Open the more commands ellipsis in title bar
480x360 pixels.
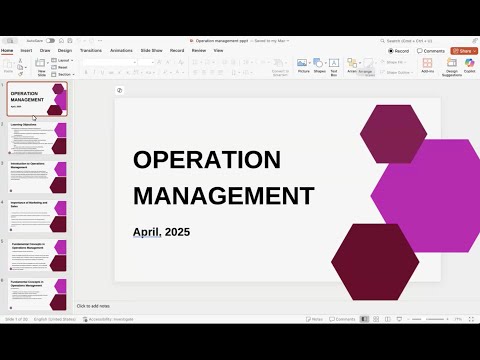[x=100, y=41]
